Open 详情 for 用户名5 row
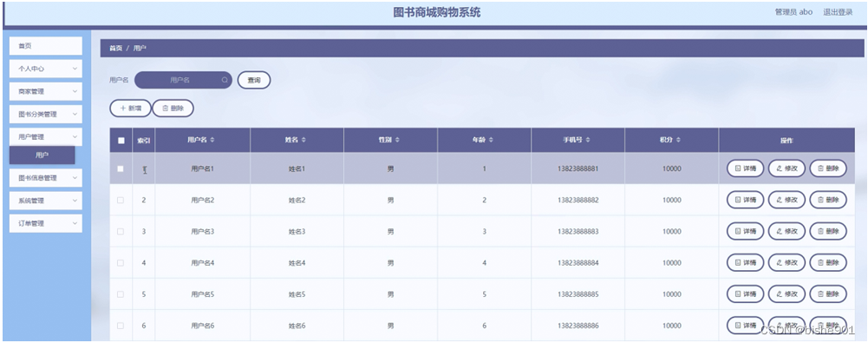The width and height of the screenshot is (868, 343). pos(745,294)
